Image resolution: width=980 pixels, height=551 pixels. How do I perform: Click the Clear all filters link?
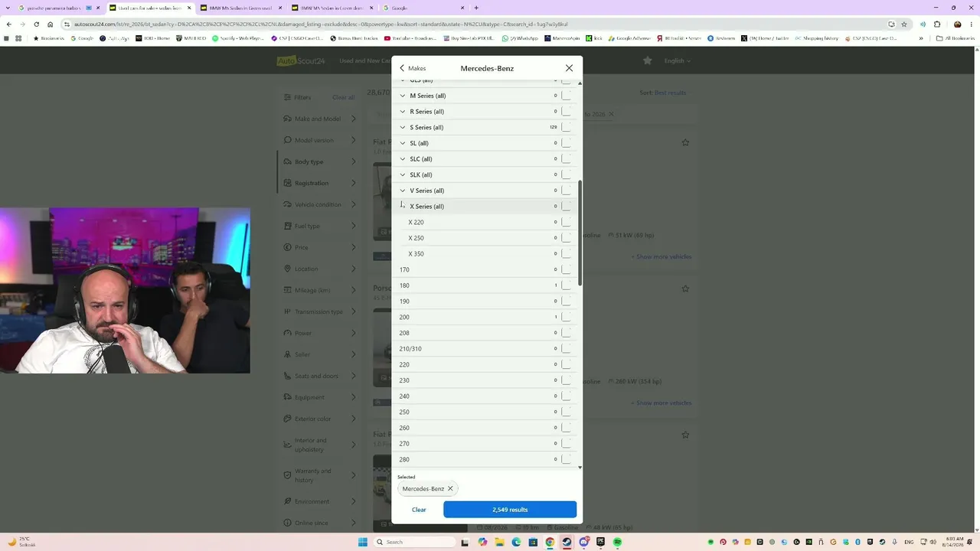[343, 97]
